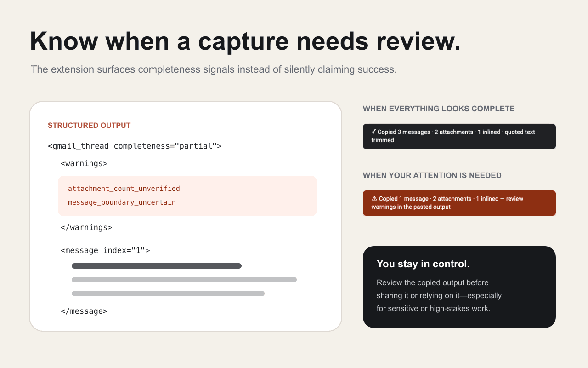The width and height of the screenshot is (588, 368).
Task: Click the attachment_count_unverified warning
Action: point(124,189)
